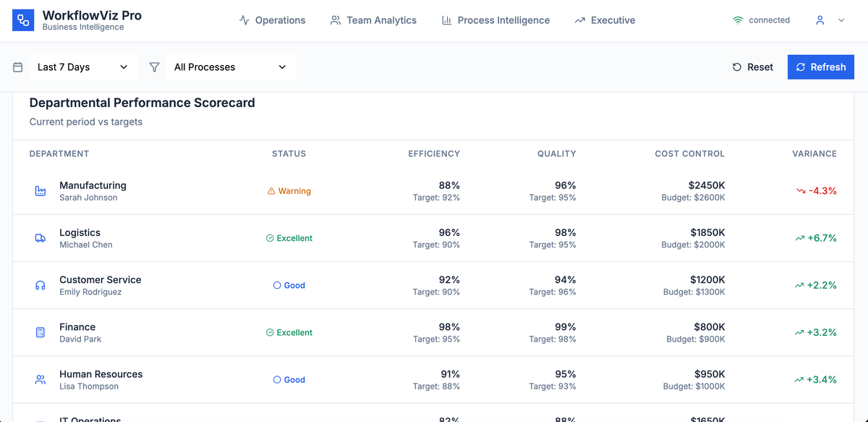Image resolution: width=868 pixels, height=422 pixels.
Task: Click the WorkflowViz Pro logo icon
Action: [23, 20]
